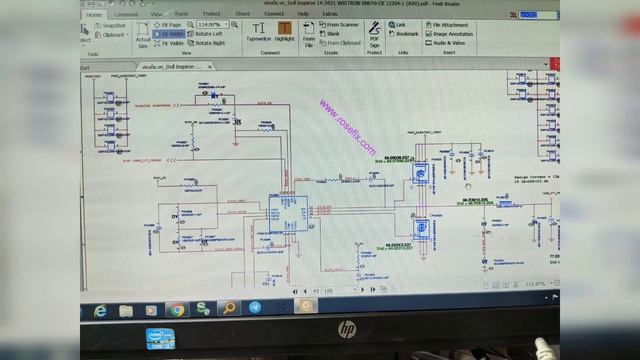The image size is (640, 360).
Task: Open the Home ribbon tab
Action: tap(94, 14)
